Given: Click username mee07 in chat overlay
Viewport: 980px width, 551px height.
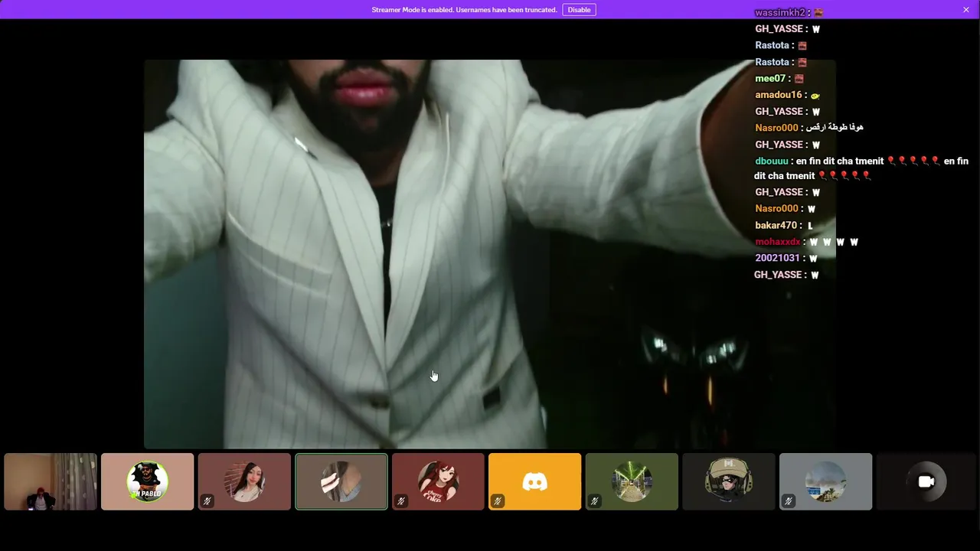Looking at the screenshot, I should pyautogui.click(x=770, y=78).
